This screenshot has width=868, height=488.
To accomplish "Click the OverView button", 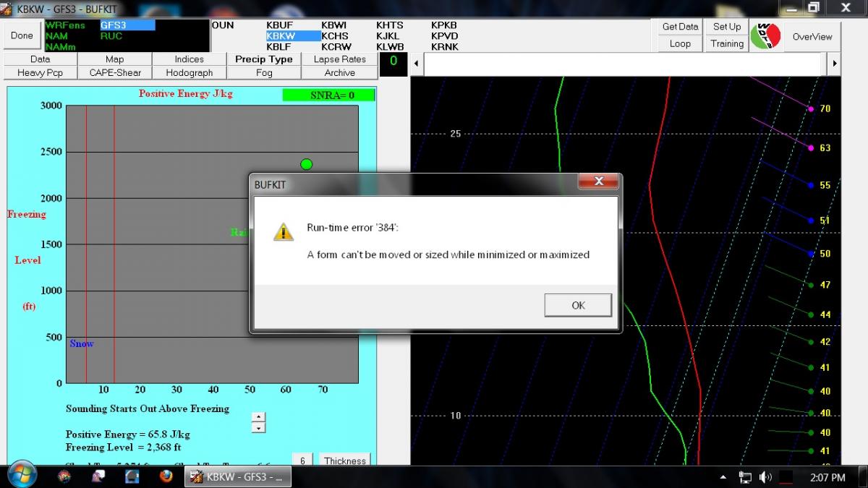I will [812, 37].
